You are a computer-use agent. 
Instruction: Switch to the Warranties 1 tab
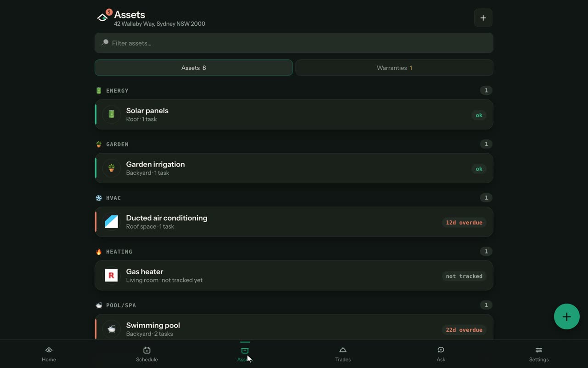coord(394,68)
